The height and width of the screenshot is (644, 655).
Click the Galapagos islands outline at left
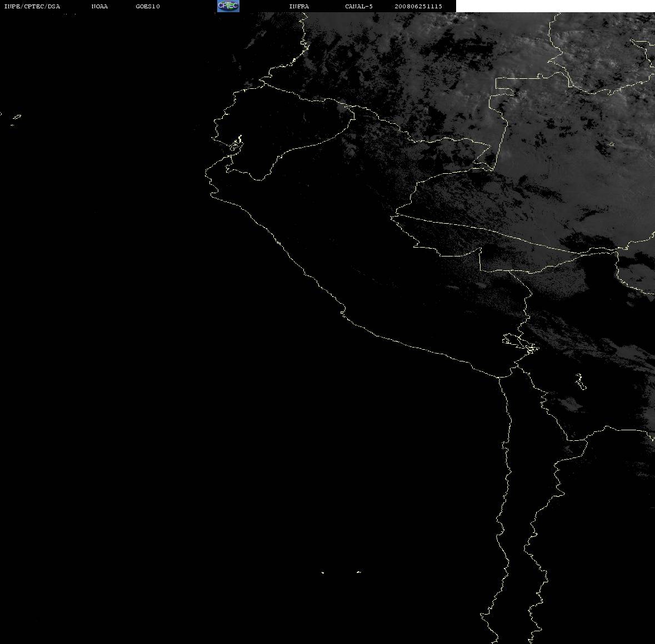(16, 120)
